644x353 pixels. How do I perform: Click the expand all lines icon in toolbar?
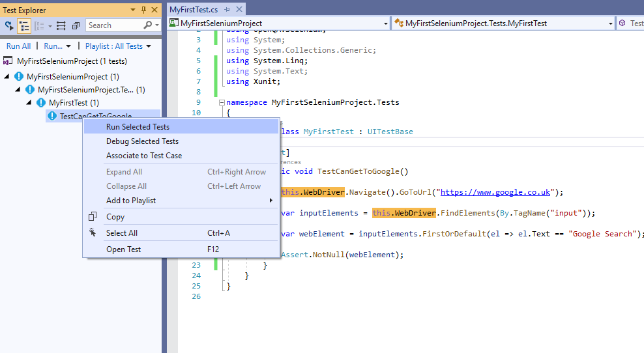(x=61, y=26)
